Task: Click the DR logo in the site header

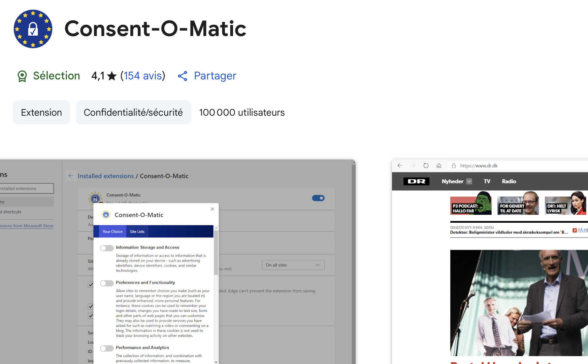Action: tap(417, 181)
